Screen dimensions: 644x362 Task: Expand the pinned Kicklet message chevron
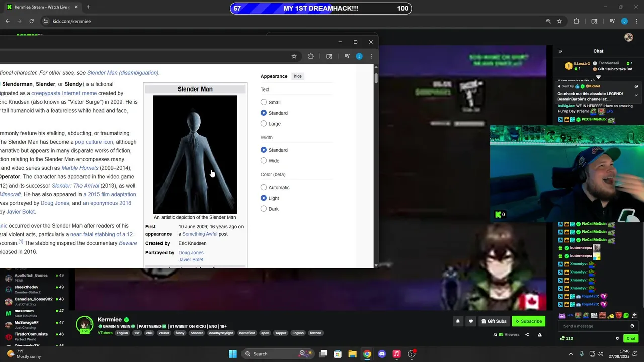tap(636, 95)
